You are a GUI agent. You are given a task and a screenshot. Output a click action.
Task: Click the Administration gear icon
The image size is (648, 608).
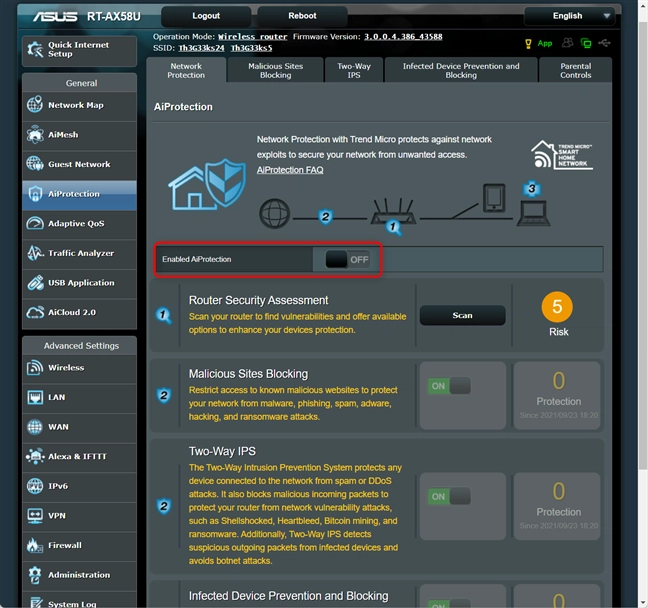pyautogui.click(x=35, y=575)
